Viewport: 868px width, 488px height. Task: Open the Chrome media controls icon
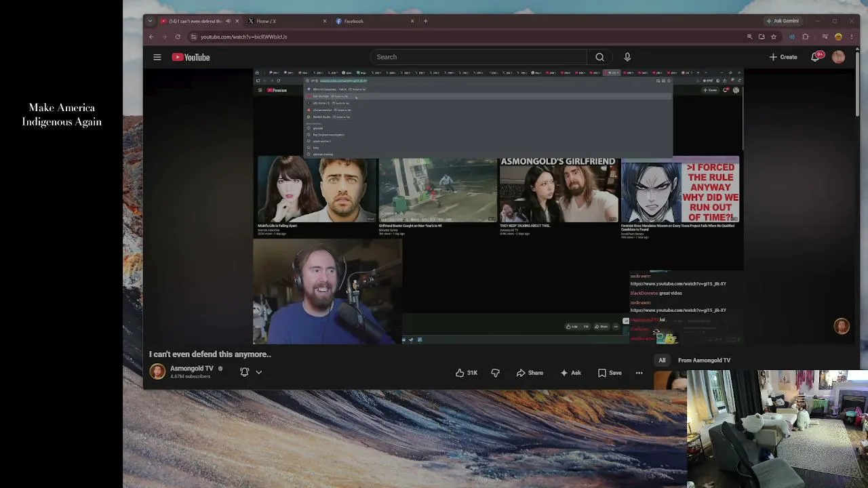(825, 37)
